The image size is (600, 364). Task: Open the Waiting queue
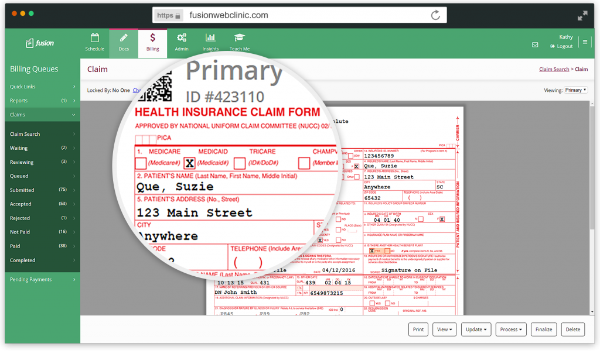click(42, 148)
